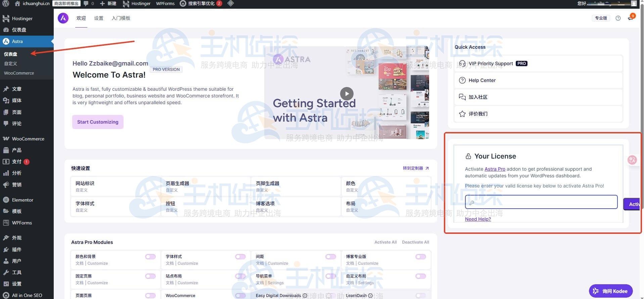The width and height of the screenshot is (644, 299).
Task: Open 文章 in the sidebar
Action: point(27,89)
